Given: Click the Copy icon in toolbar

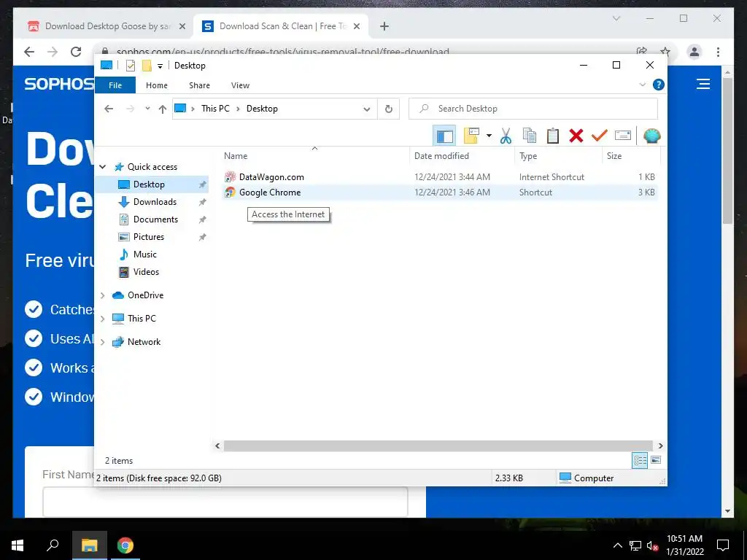Looking at the screenshot, I should tap(530, 136).
